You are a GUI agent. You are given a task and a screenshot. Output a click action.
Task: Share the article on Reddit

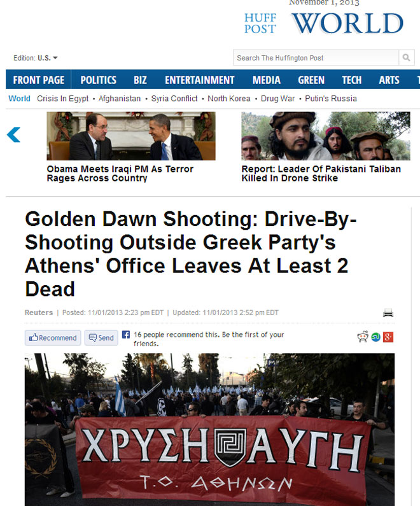point(363,337)
